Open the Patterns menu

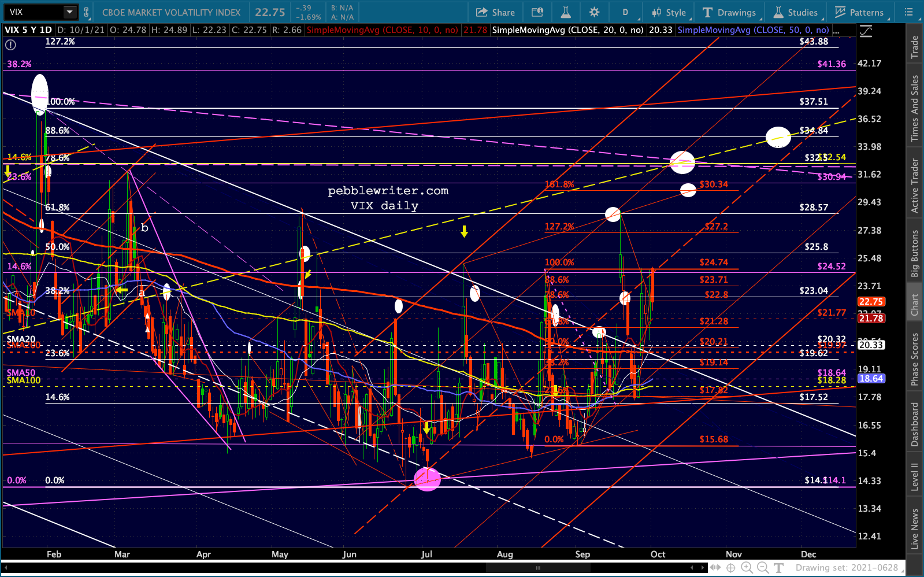point(859,12)
